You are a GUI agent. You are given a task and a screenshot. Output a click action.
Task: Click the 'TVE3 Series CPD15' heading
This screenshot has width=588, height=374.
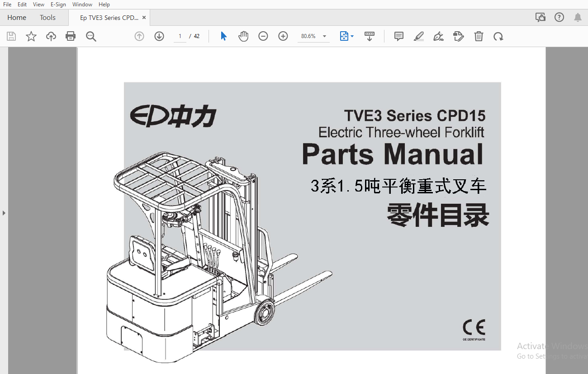point(415,115)
